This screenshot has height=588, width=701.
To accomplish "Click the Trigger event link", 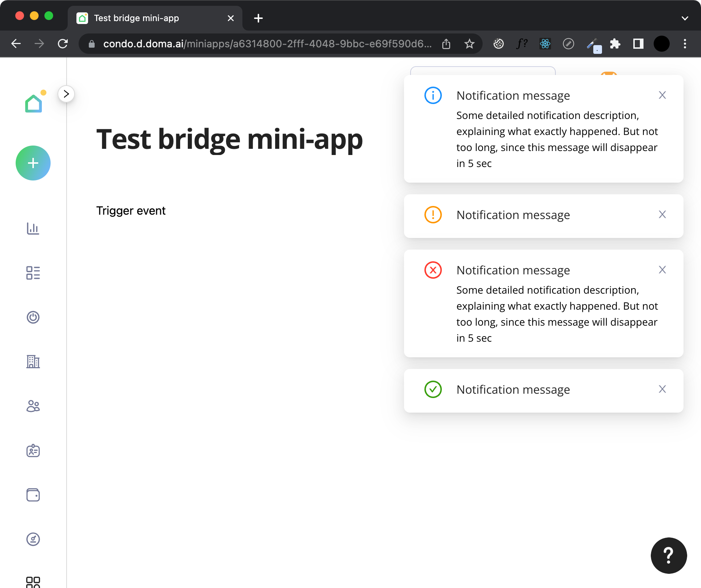I will point(131,210).
